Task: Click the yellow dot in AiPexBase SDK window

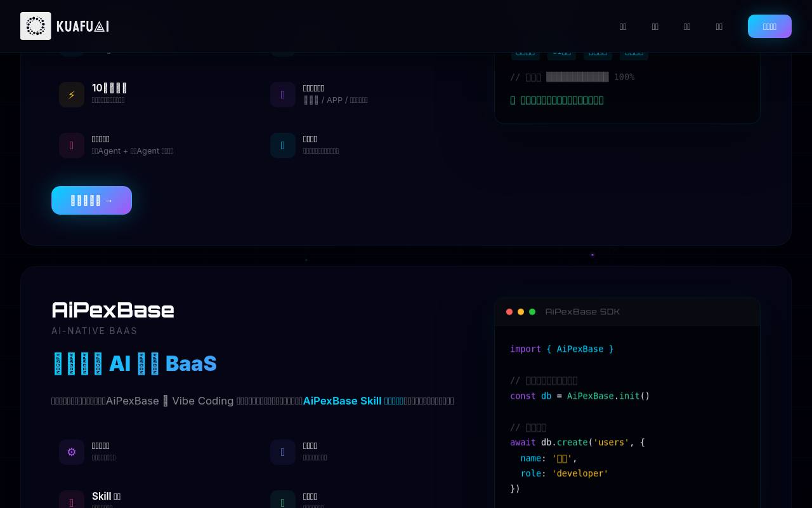Action: [521, 312]
